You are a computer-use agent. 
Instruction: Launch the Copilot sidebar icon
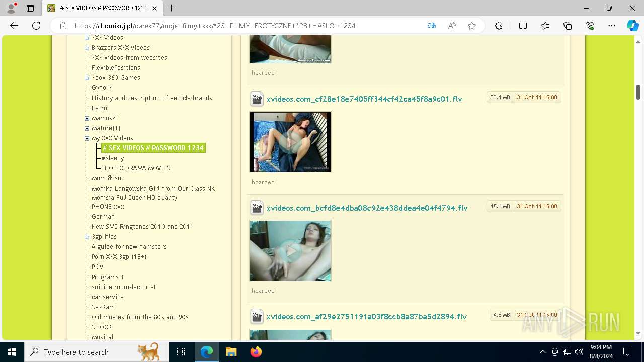pyautogui.click(x=632, y=26)
